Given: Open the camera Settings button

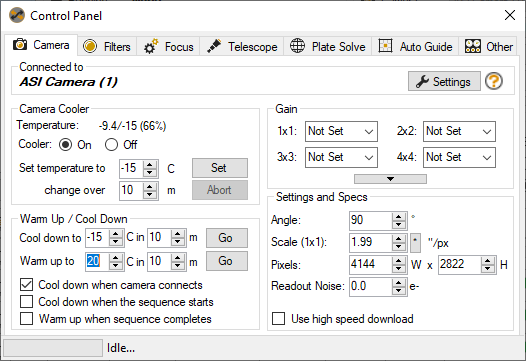Looking at the screenshot, I should [444, 81].
